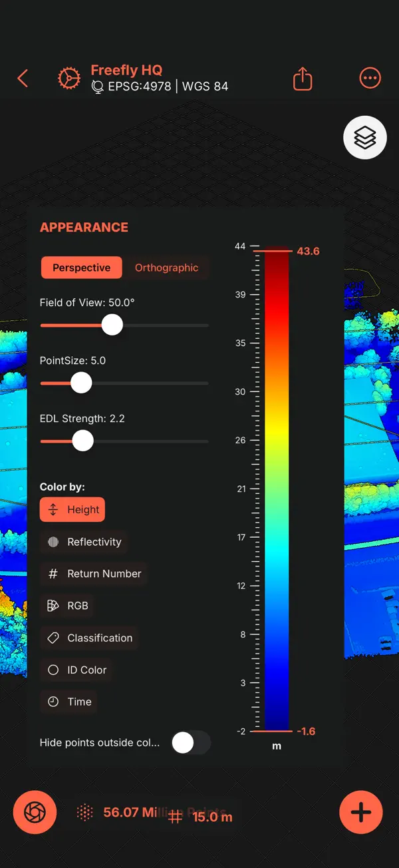This screenshot has width=399, height=868.
Task: Tap the share export icon
Action: 303,79
